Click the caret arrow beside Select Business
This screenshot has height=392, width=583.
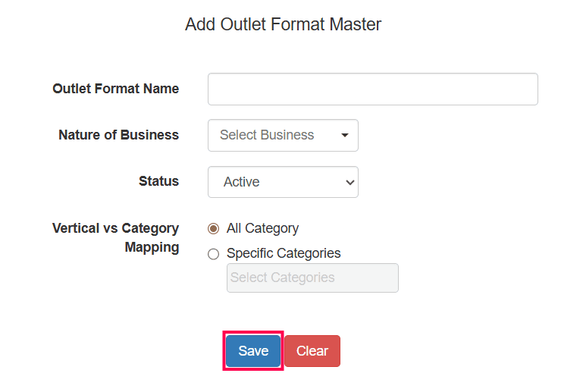click(x=345, y=136)
